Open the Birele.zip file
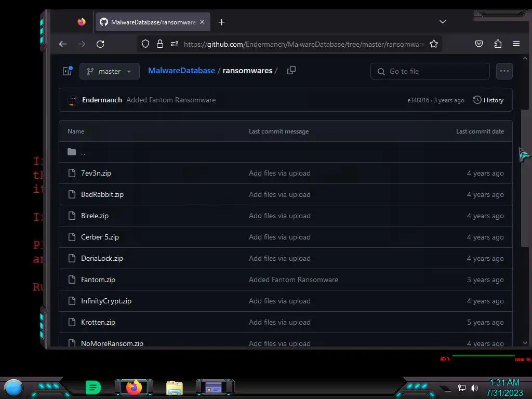 (x=95, y=216)
